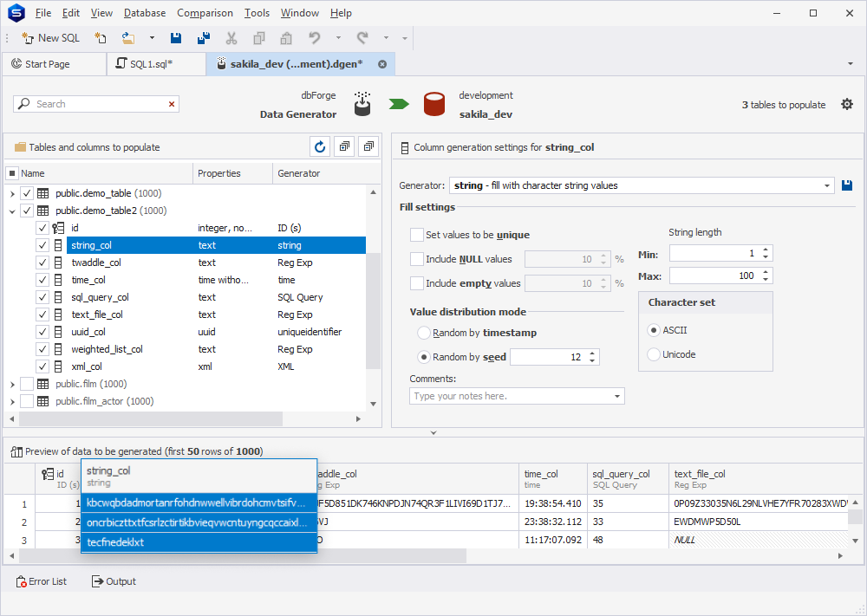Enable Set values to be unique
This screenshot has width=867, height=616.
pos(417,235)
